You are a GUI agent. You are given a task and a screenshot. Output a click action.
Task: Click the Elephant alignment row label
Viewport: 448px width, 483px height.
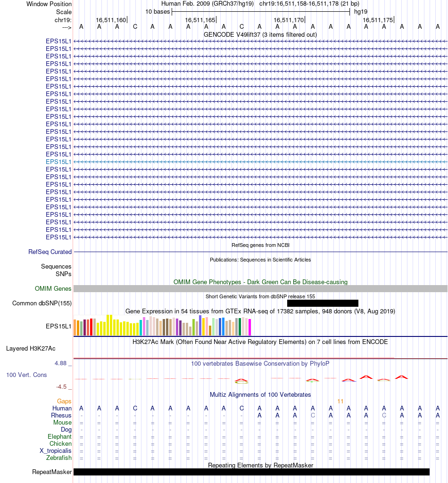tap(59, 436)
